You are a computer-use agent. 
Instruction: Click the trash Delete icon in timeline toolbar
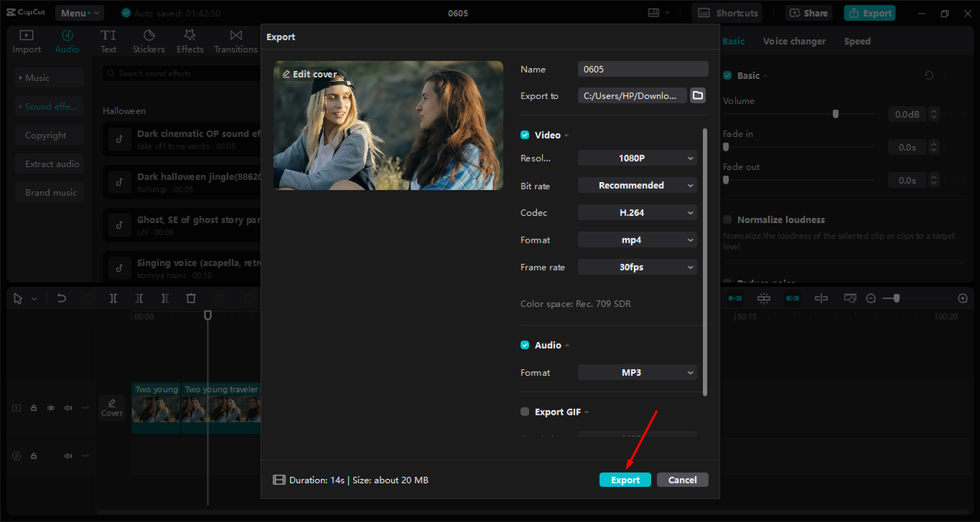pos(191,299)
